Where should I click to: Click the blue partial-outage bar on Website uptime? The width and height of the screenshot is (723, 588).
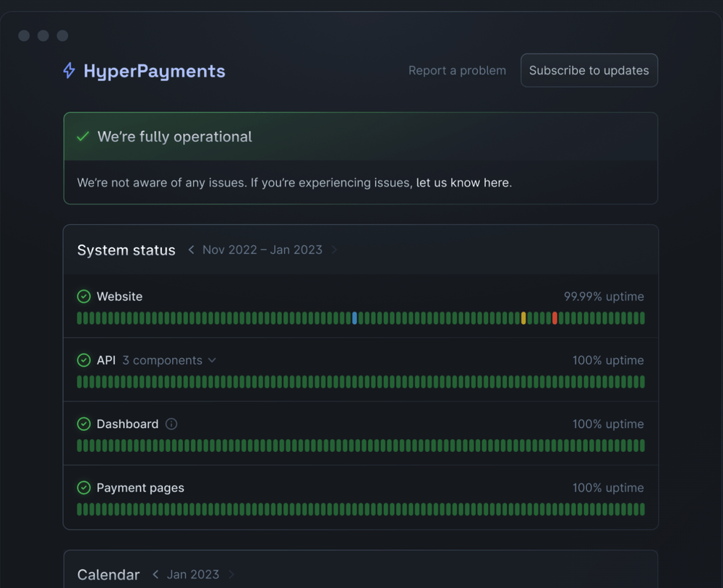[x=354, y=318]
